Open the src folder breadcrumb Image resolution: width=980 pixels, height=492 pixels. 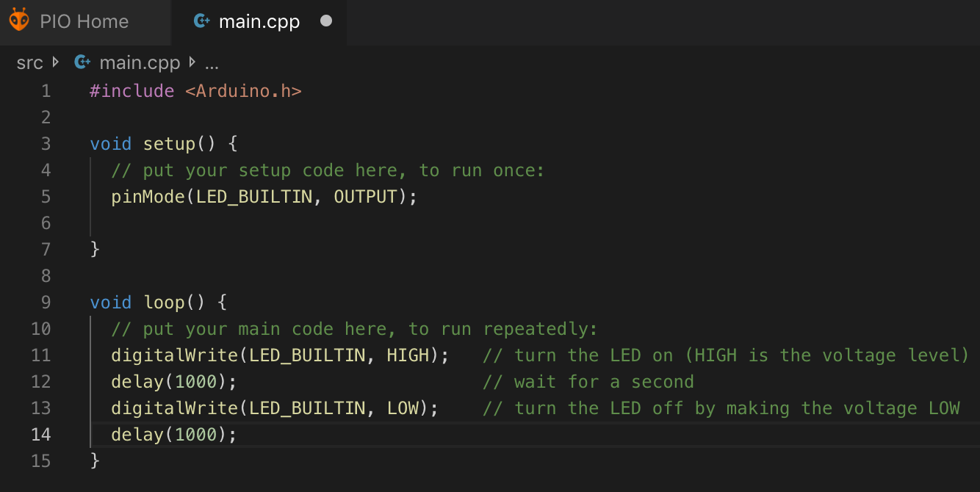(29, 63)
